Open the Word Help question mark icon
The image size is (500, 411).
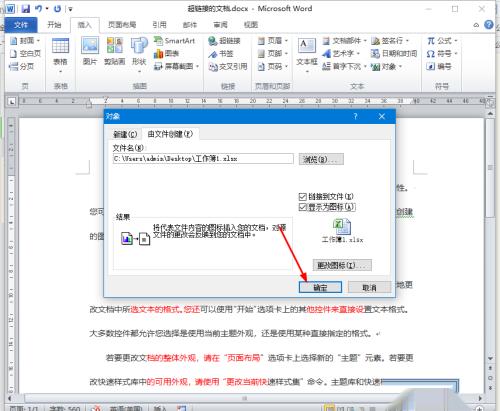(489, 25)
